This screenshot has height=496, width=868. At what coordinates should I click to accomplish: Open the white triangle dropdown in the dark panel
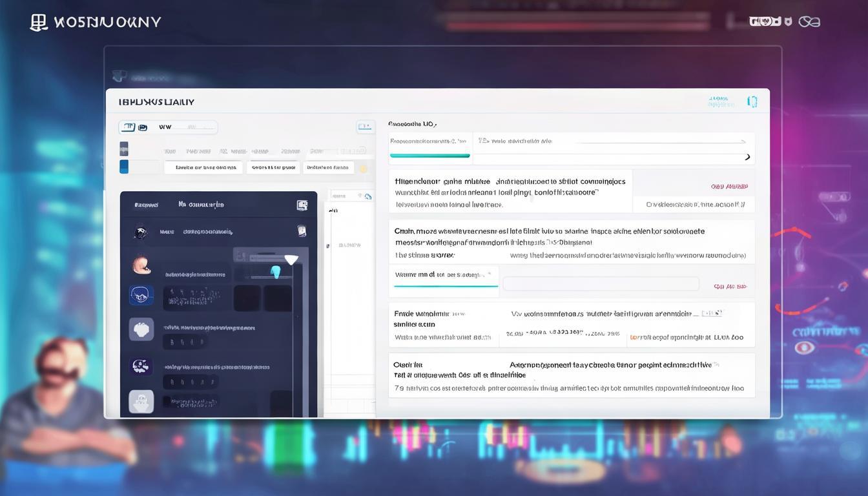pyautogui.click(x=291, y=260)
